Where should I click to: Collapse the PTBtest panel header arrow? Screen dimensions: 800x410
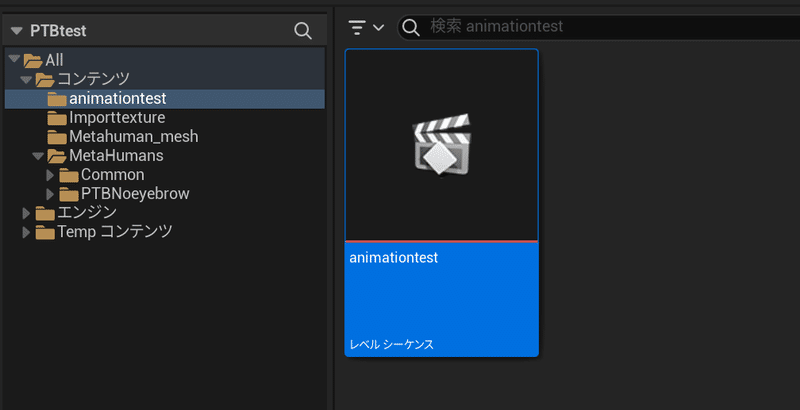pos(16,31)
